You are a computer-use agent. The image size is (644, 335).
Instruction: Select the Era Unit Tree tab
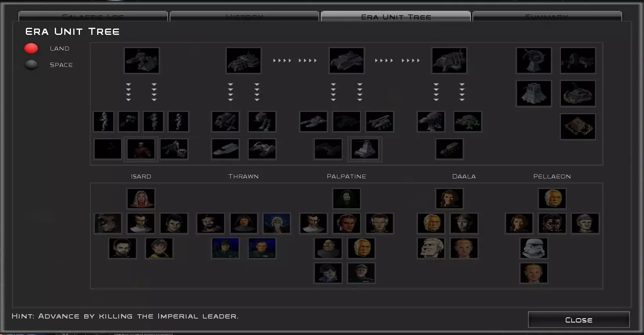click(396, 17)
